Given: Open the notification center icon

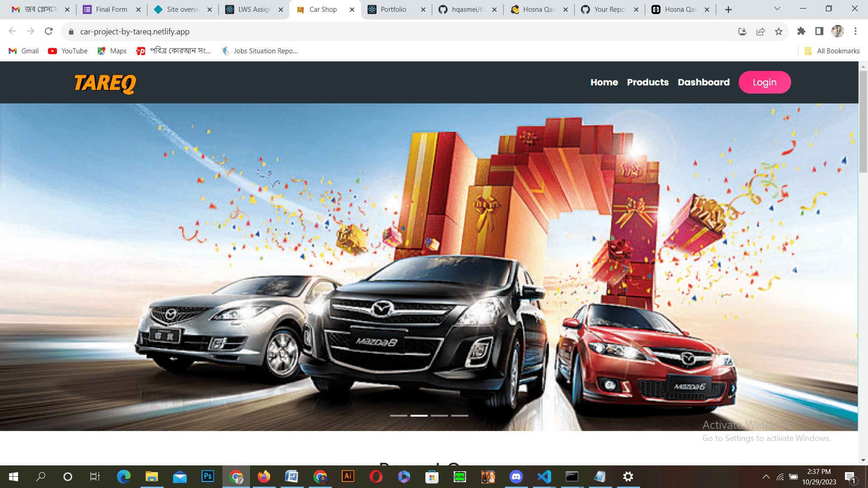Looking at the screenshot, I should coord(850,477).
